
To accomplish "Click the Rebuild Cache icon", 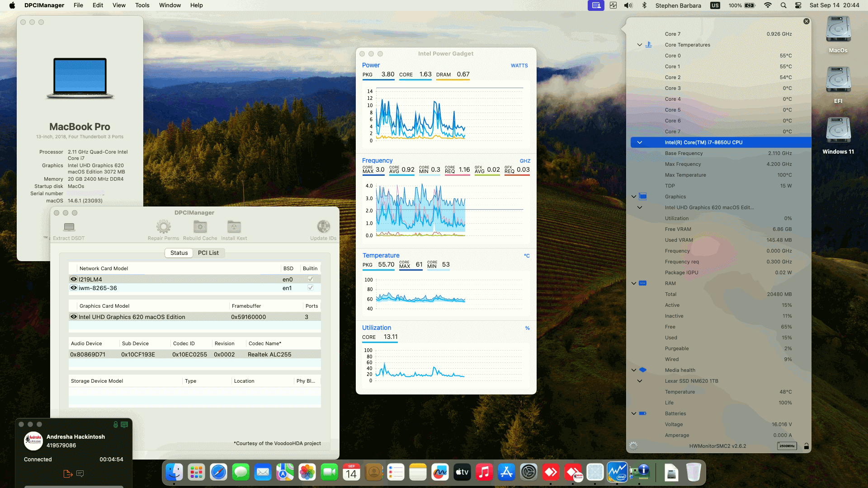I will [x=200, y=227].
